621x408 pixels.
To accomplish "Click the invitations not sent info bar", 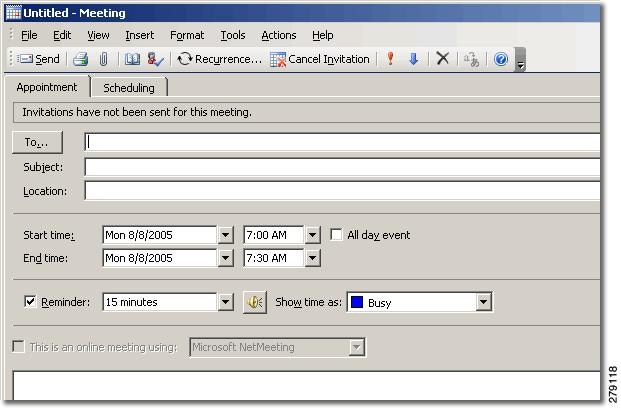I will click(307, 112).
